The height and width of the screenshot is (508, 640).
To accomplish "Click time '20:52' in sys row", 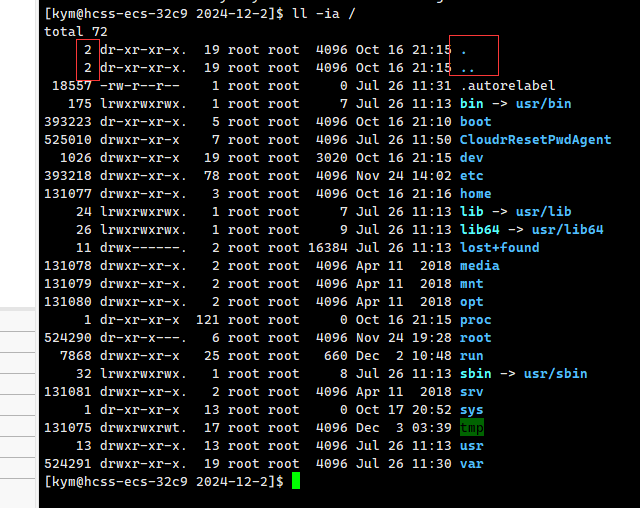I will click(431, 409).
